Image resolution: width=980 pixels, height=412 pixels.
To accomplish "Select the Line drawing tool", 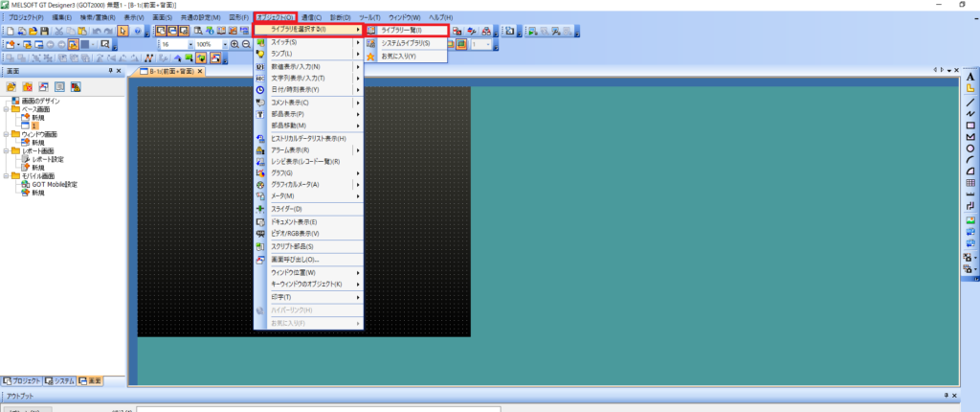I will coord(970,102).
